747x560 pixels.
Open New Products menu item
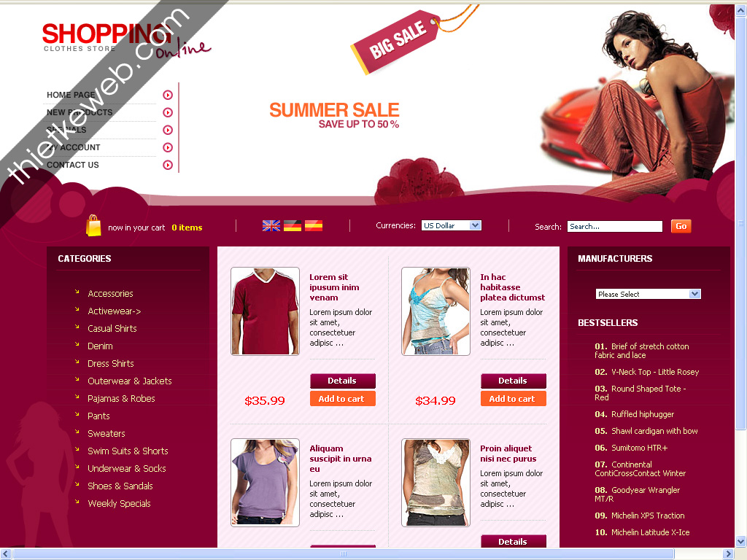coord(80,112)
